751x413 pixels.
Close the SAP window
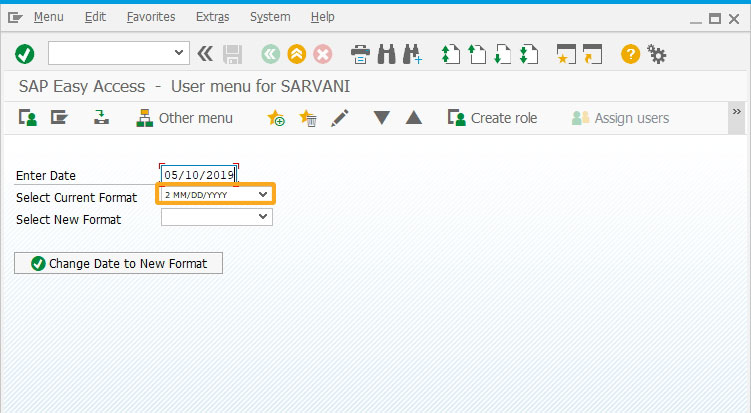click(734, 19)
